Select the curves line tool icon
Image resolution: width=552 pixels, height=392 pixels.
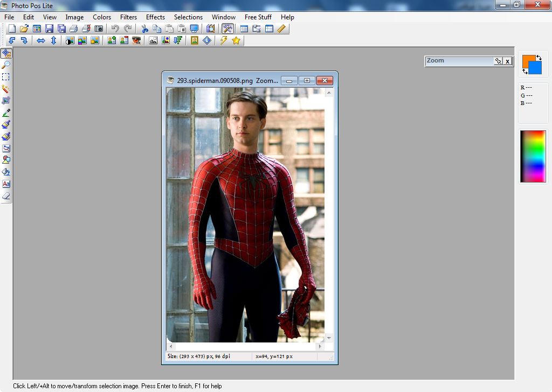[x=6, y=149]
